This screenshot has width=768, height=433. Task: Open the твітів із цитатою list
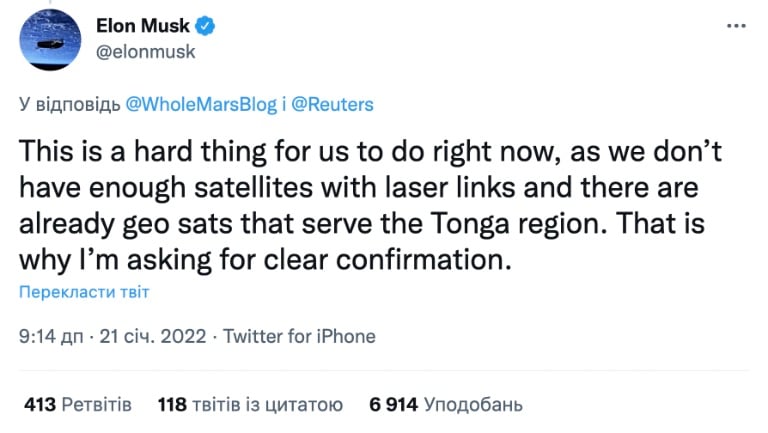[x=267, y=405]
